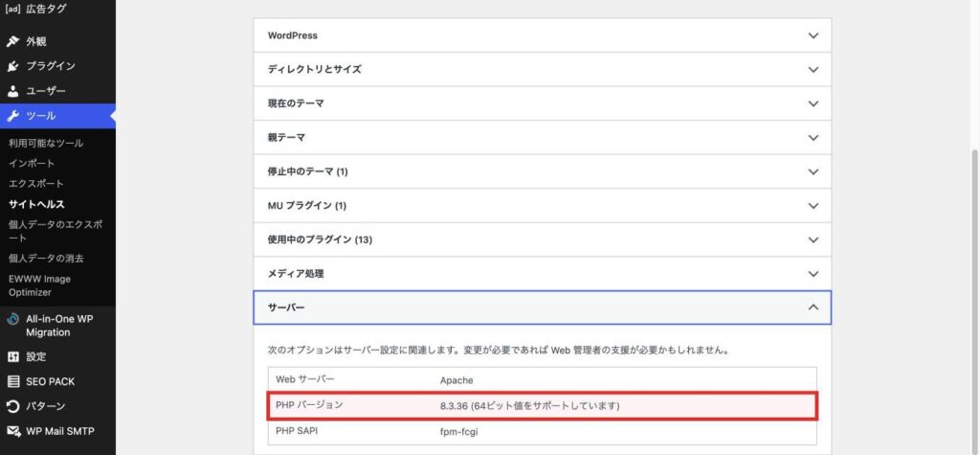The height and width of the screenshot is (455, 980).
Task: Go to 利用可能なツール submenu link
Action: (46, 144)
